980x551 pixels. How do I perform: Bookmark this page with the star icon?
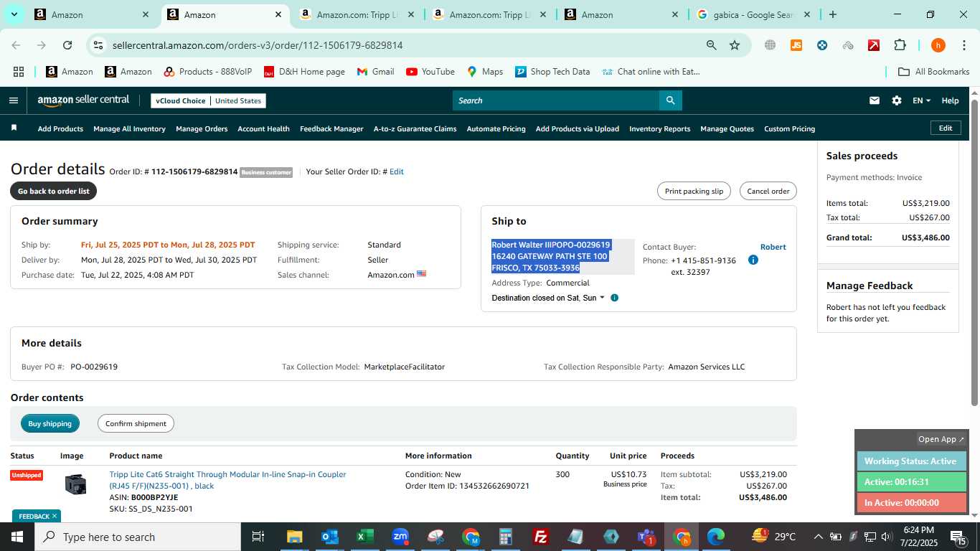(735, 45)
